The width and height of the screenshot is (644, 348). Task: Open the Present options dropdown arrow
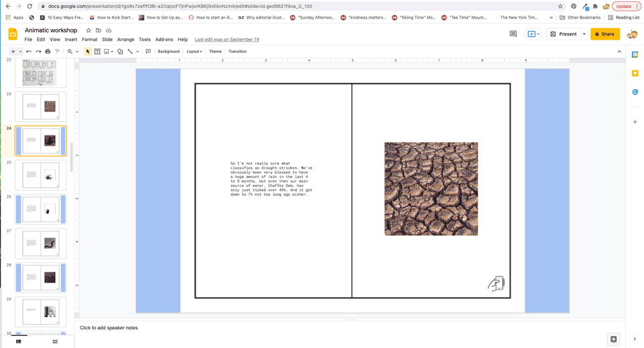pos(584,34)
